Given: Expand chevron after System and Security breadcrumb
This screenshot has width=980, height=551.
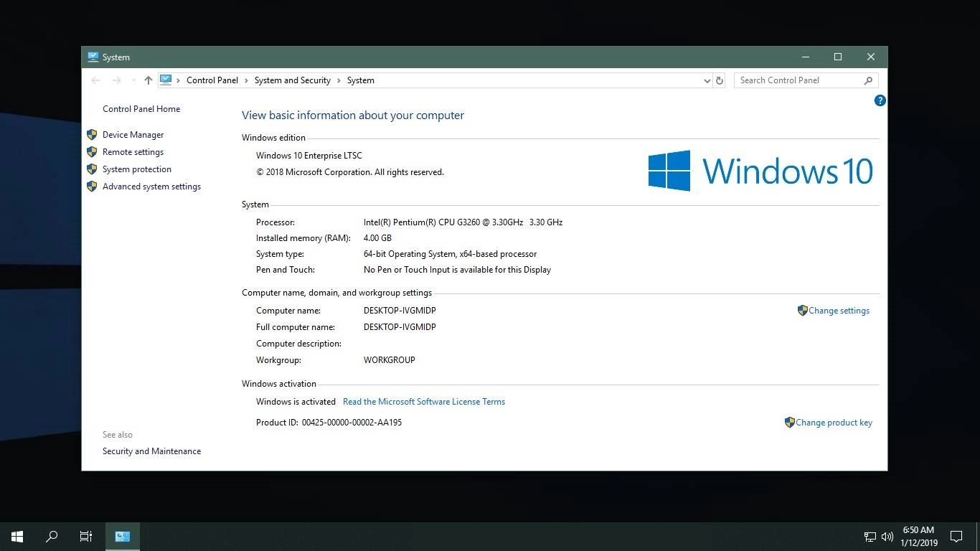Looking at the screenshot, I should tap(339, 80).
